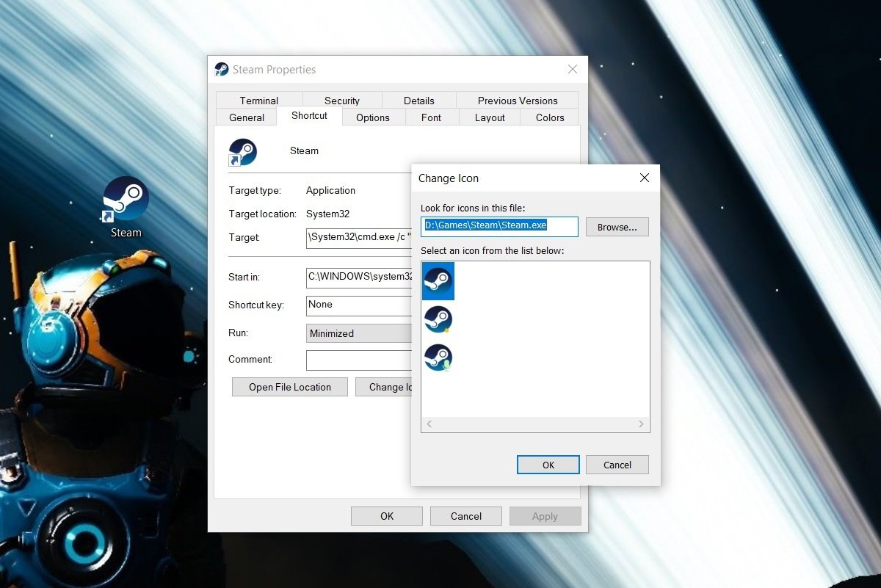Screen dimensions: 881x588
Task: Open the Run dropdown showing Minimized
Action: (359, 333)
